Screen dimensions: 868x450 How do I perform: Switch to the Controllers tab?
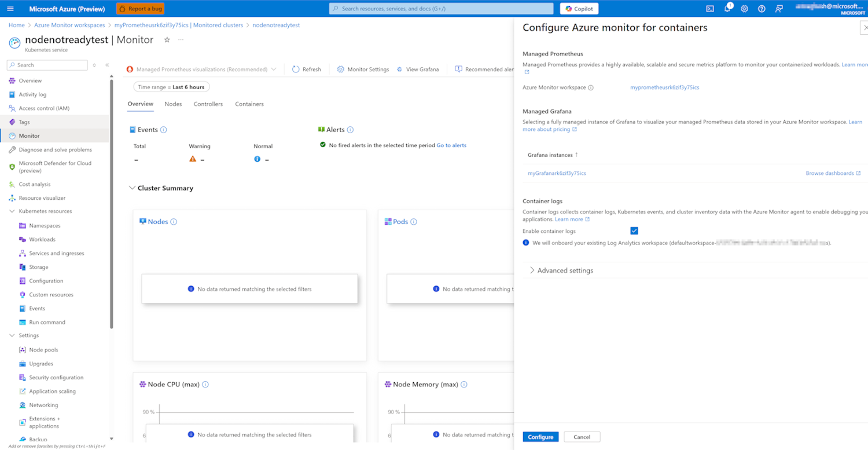(208, 104)
